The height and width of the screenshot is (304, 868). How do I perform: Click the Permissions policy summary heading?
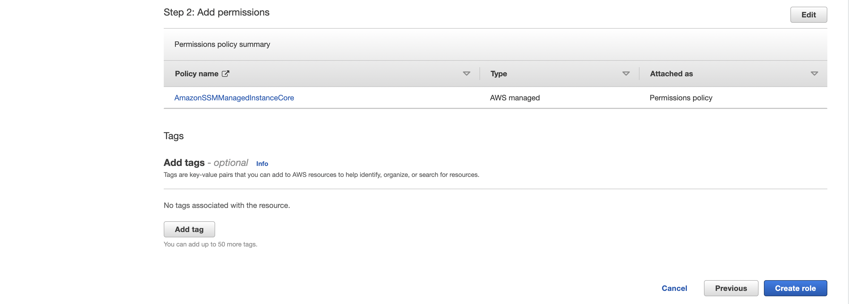click(222, 44)
